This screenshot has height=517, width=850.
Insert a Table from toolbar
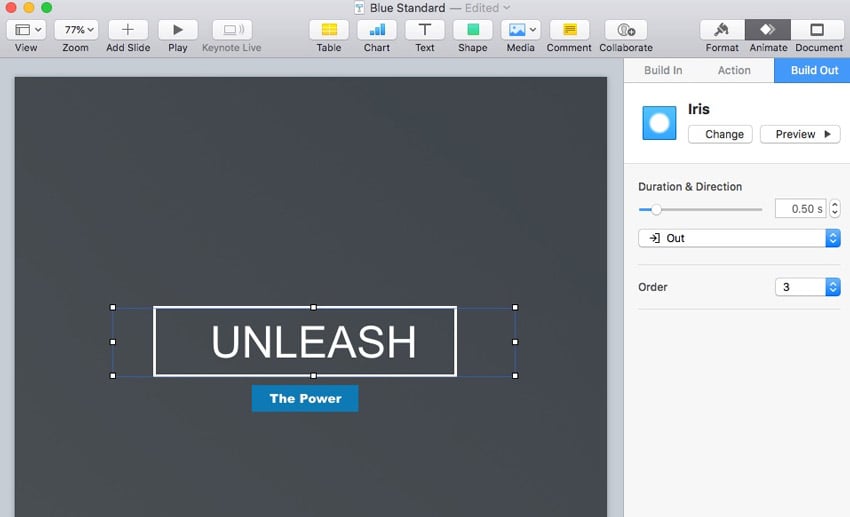(329, 30)
